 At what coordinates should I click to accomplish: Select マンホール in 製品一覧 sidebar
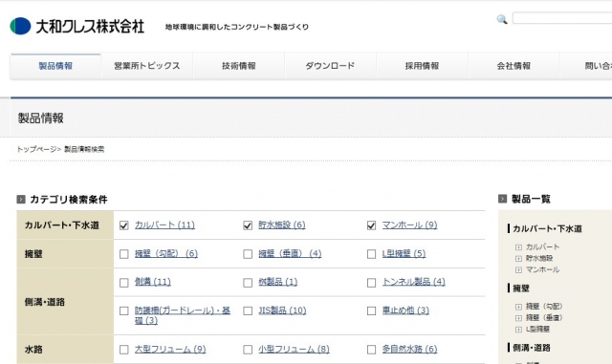542,269
